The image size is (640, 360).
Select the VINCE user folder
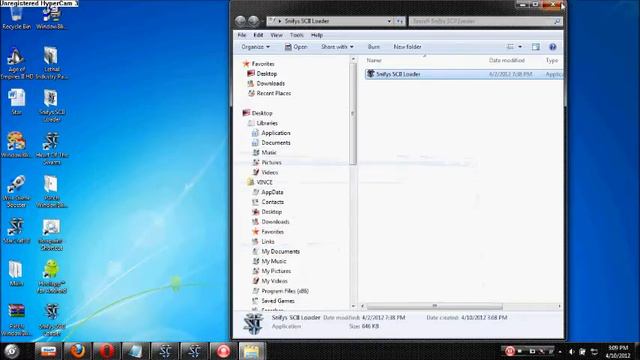click(x=260, y=182)
